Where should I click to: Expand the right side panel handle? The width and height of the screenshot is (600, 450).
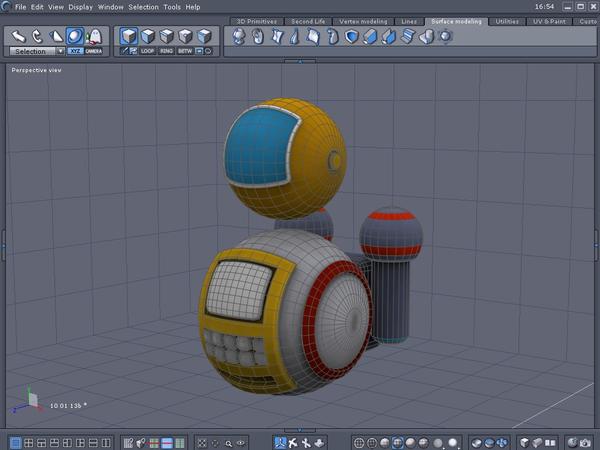[x=596, y=245]
